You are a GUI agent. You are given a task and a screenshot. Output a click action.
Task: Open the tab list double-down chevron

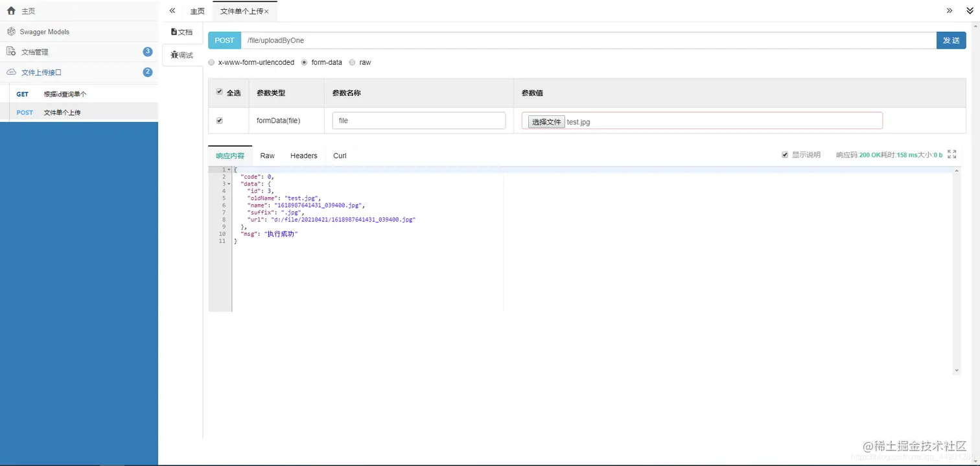point(970,10)
